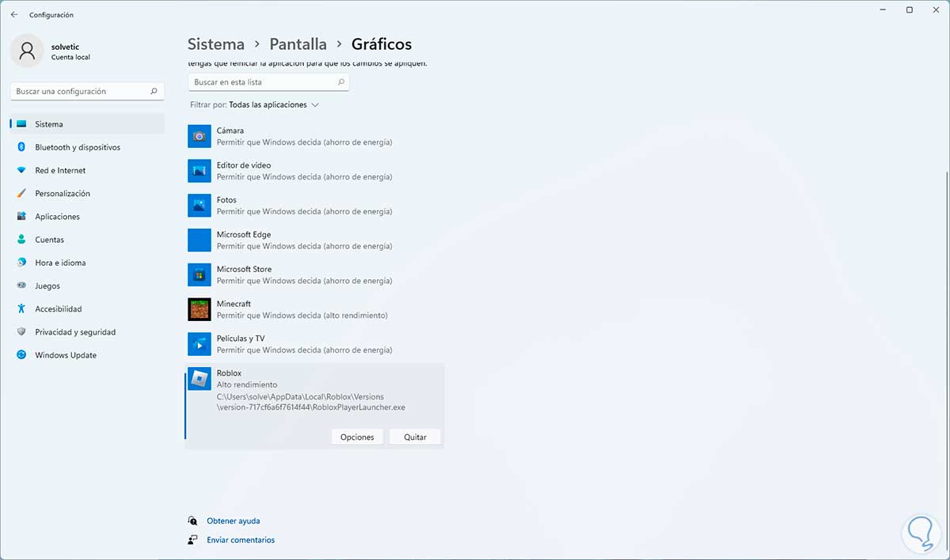The height and width of the screenshot is (560, 950).
Task: Select the Microsoft Edge row
Action: pos(314,240)
